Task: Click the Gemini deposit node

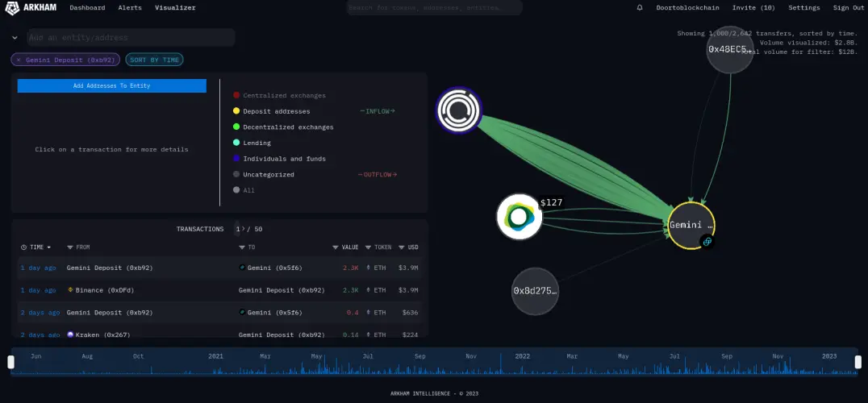Action: (691, 225)
